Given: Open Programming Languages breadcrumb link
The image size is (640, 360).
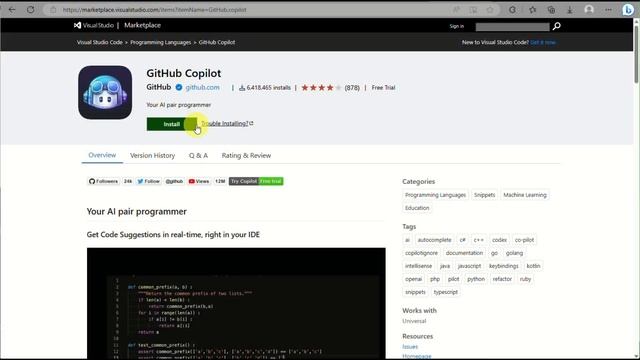Looking at the screenshot, I should [160, 42].
